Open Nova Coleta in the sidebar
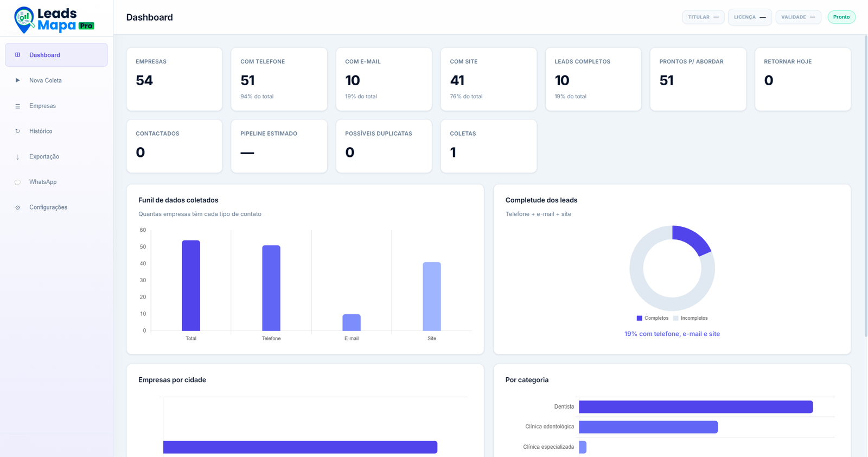Screen dimensions: 868x457 pos(56,80)
